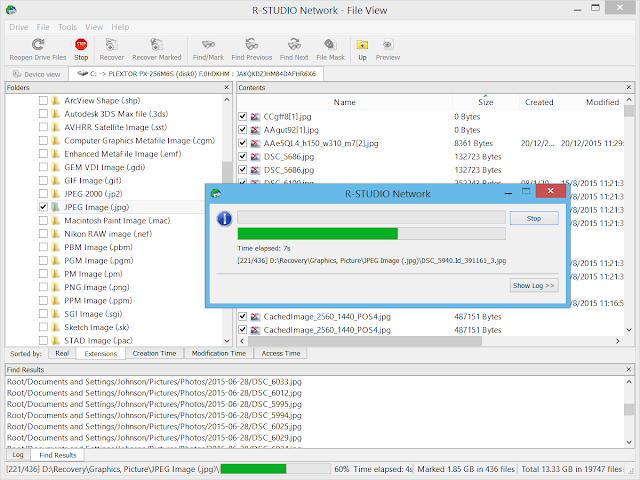The image size is (640, 480).
Task: Select the DSC_6029.jpg find result row
Action: (154, 438)
